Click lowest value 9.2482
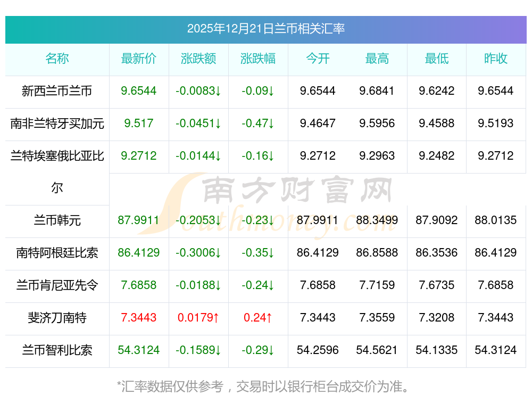The image size is (532, 403). [x=437, y=156]
